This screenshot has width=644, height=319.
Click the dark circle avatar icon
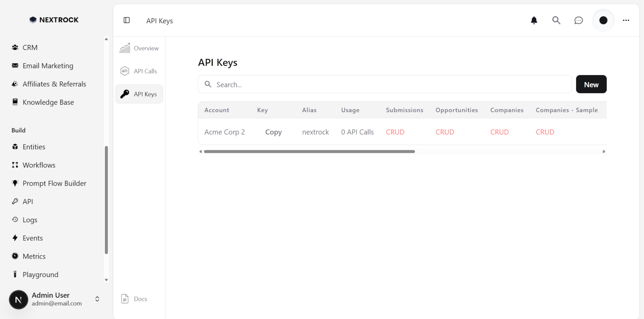tap(603, 20)
